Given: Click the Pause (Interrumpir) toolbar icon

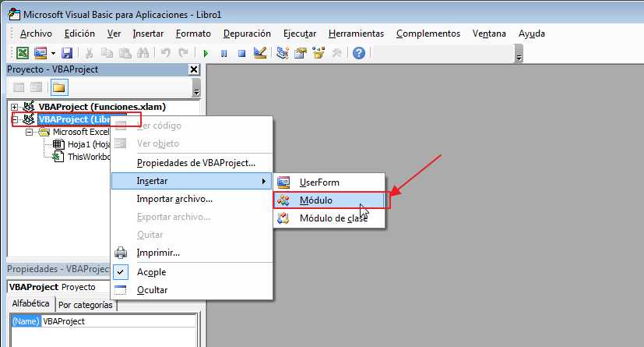Looking at the screenshot, I should [x=223, y=53].
